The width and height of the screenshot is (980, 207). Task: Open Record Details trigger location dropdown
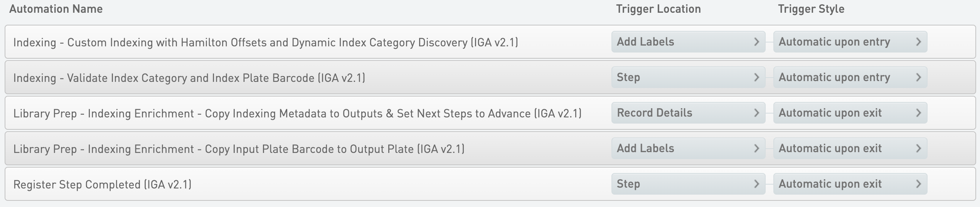click(x=688, y=113)
